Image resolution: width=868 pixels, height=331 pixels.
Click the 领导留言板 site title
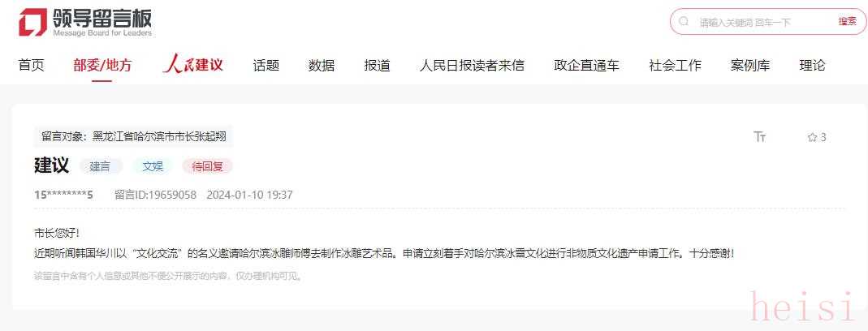pos(102,19)
